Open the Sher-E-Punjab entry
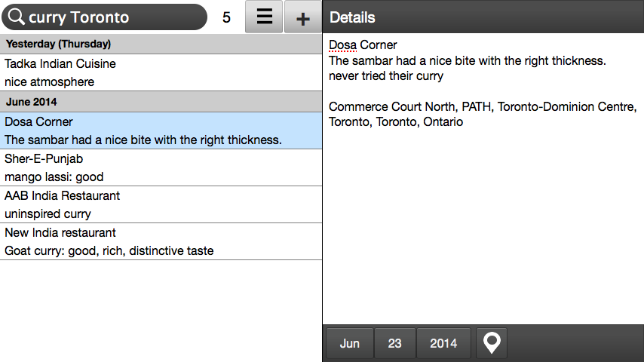 pyautogui.click(x=161, y=167)
